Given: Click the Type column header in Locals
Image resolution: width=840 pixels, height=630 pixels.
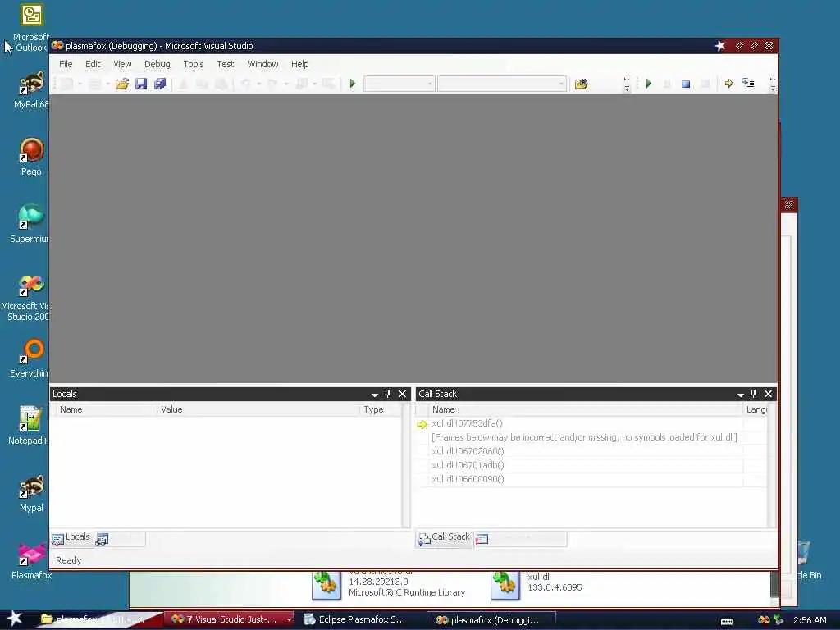Looking at the screenshot, I should [x=381, y=410].
